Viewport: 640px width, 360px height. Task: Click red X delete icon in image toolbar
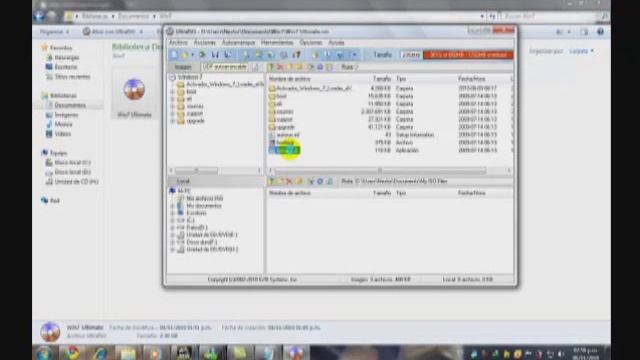280,67
